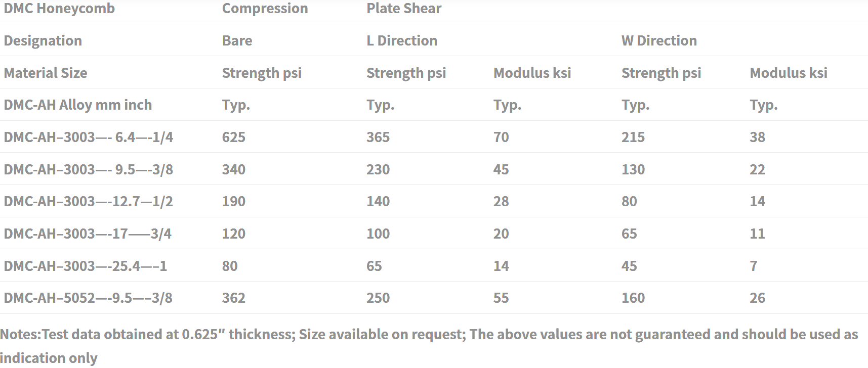Screen dimensions: 868x368
Task: Click the 215 W direction strength value
Action: pyautogui.click(x=633, y=137)
